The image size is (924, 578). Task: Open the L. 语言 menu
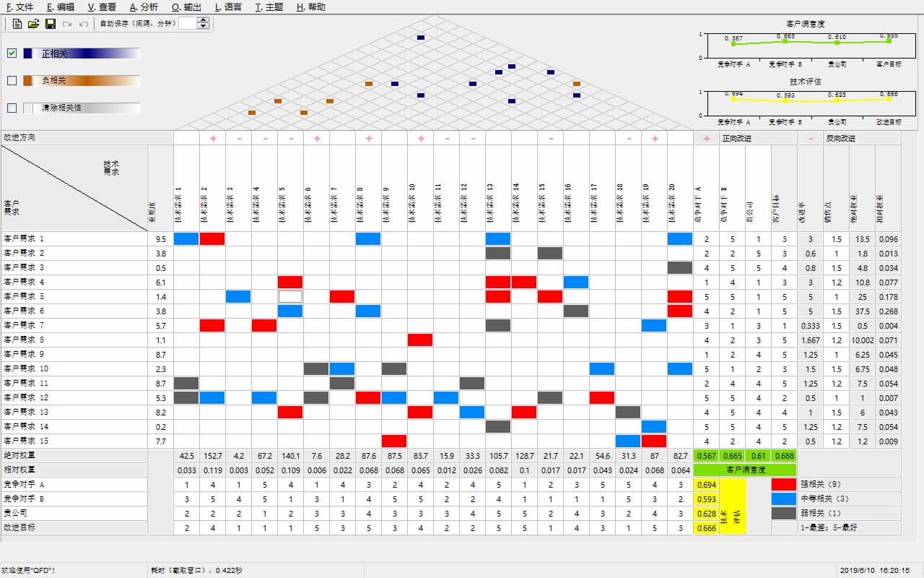229,7
